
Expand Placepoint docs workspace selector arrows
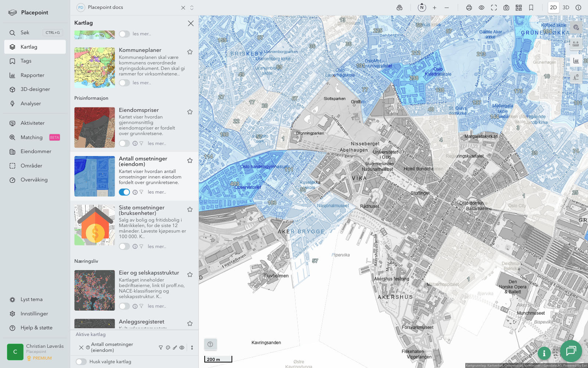(192, 8)
